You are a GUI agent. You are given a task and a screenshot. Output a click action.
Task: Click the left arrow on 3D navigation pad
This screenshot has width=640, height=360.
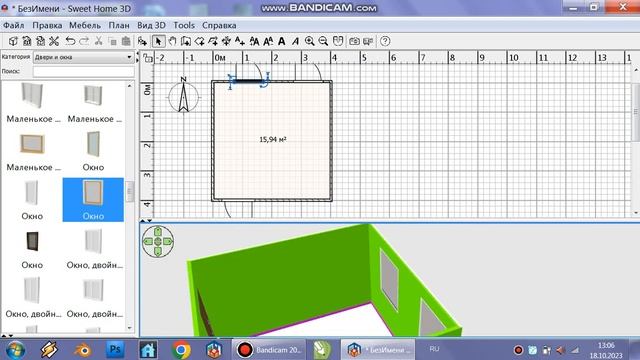point(148,242)
